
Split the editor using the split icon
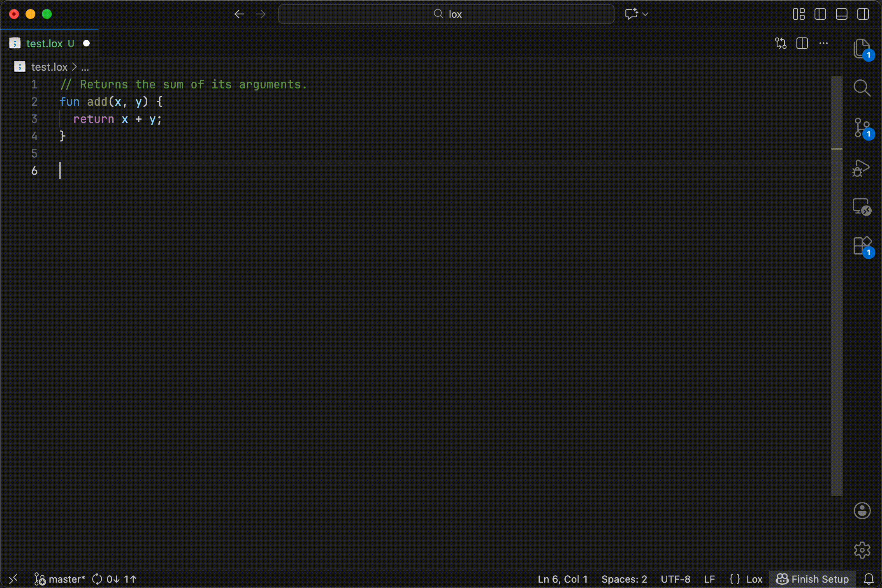(802, 43)
